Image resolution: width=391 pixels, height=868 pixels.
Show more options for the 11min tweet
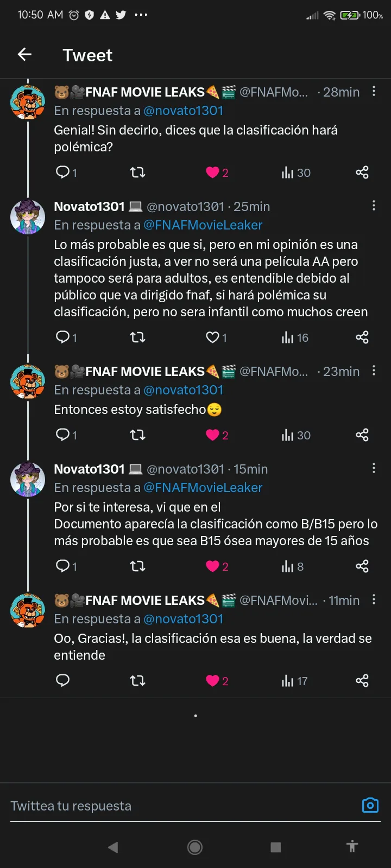pos(374,600)
